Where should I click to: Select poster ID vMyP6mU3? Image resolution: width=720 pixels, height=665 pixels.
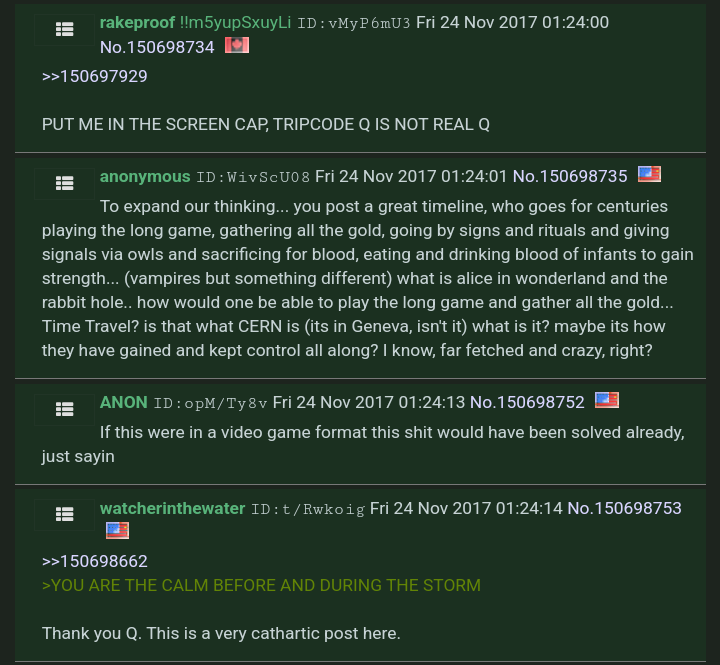tap(354, 23)
